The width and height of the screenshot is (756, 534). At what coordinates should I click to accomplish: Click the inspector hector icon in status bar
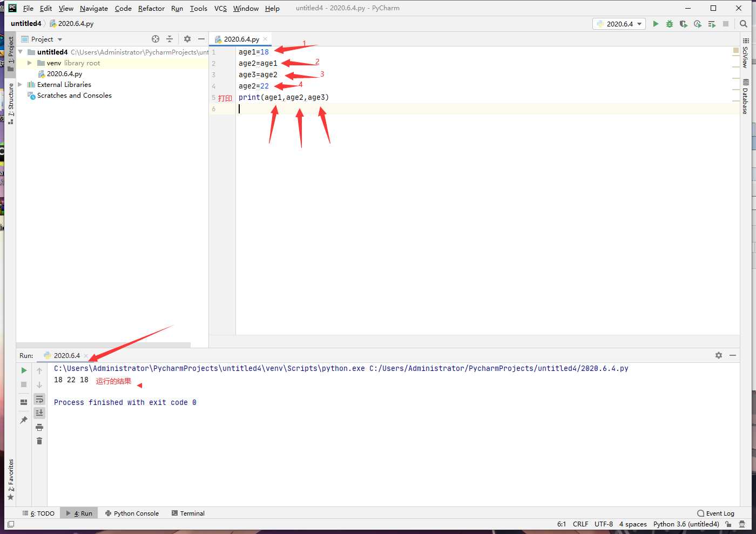click(742, 524)
